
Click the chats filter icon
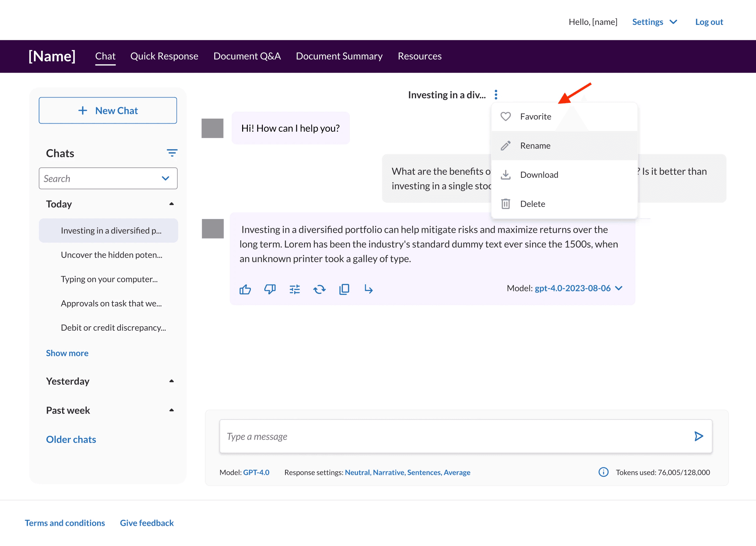coord(172,153)
